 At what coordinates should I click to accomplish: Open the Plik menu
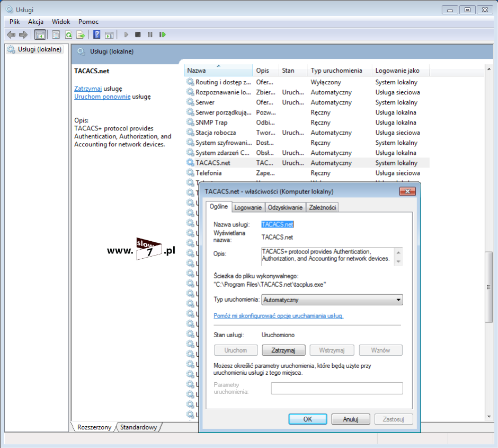pos(15,22)
